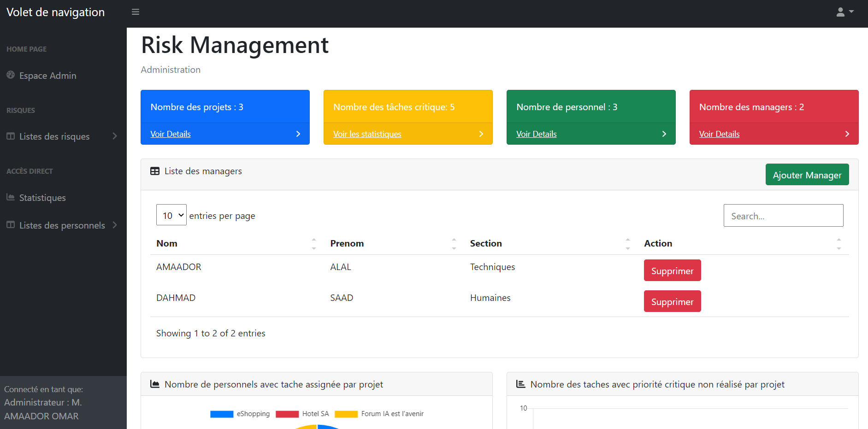Click the table icon beside Liste des managers
Image resolution: width=868 pixels, height=429 pixels.
click(x=155, y=170)
